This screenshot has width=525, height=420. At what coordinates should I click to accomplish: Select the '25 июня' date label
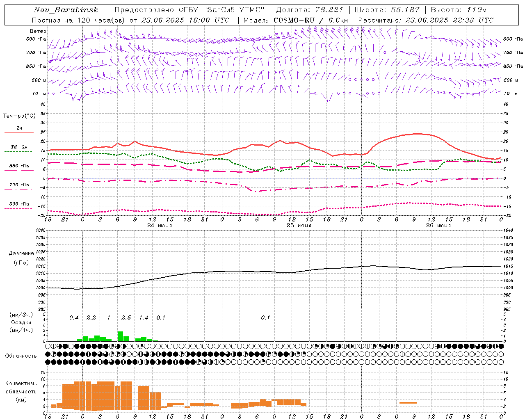299,226
